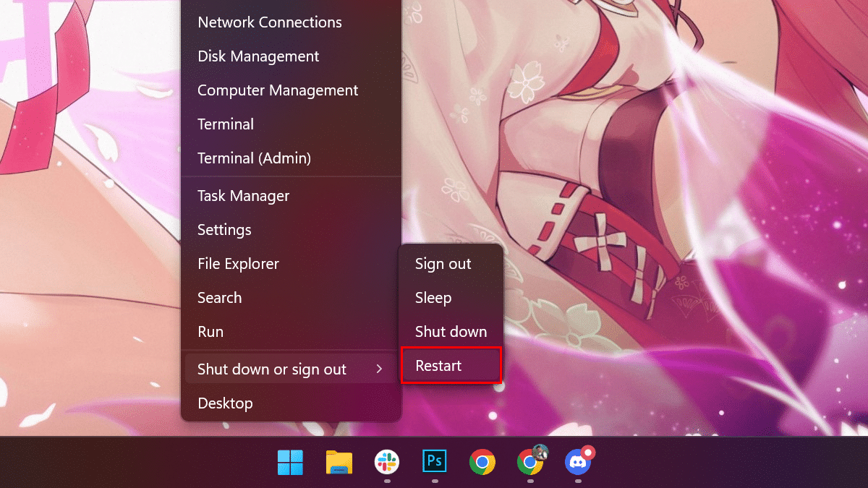Screen dimensions: 868x488
Task: Click chevron beside Shut down or sign out
Action: click(379, 369)
